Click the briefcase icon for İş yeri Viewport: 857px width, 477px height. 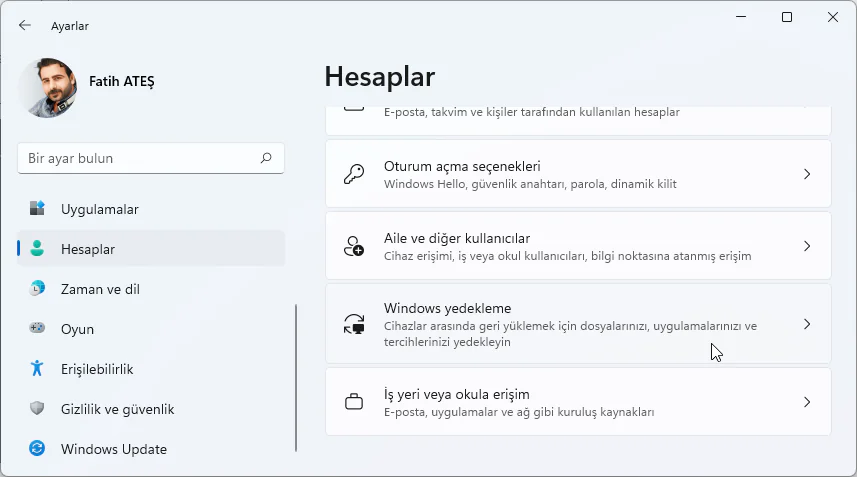tap(354, 402)
